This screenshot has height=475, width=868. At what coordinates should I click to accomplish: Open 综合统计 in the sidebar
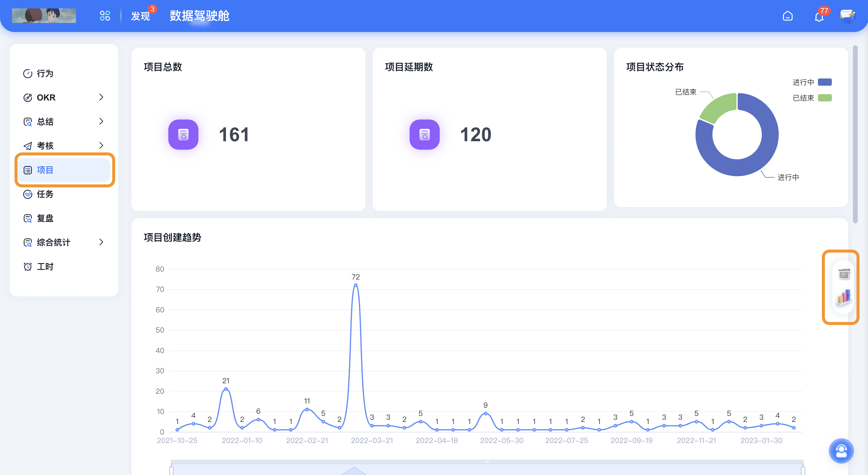click(x=64, y=242)
